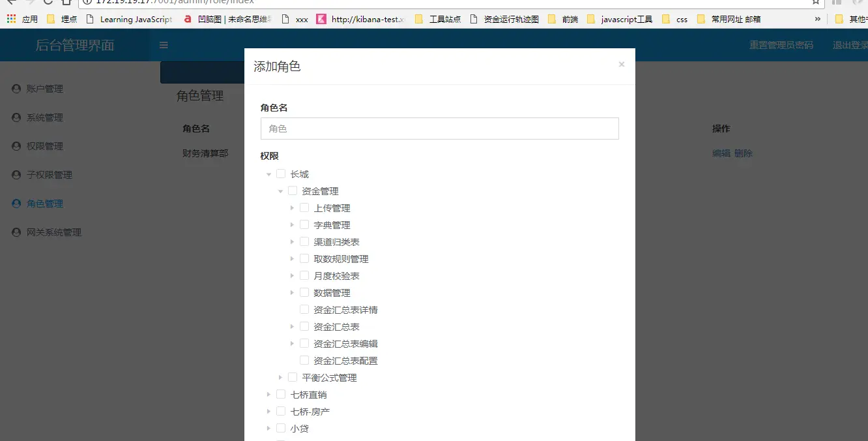
Task: Close the 添加角色 dialog with ×
Action: coord(622,64)
